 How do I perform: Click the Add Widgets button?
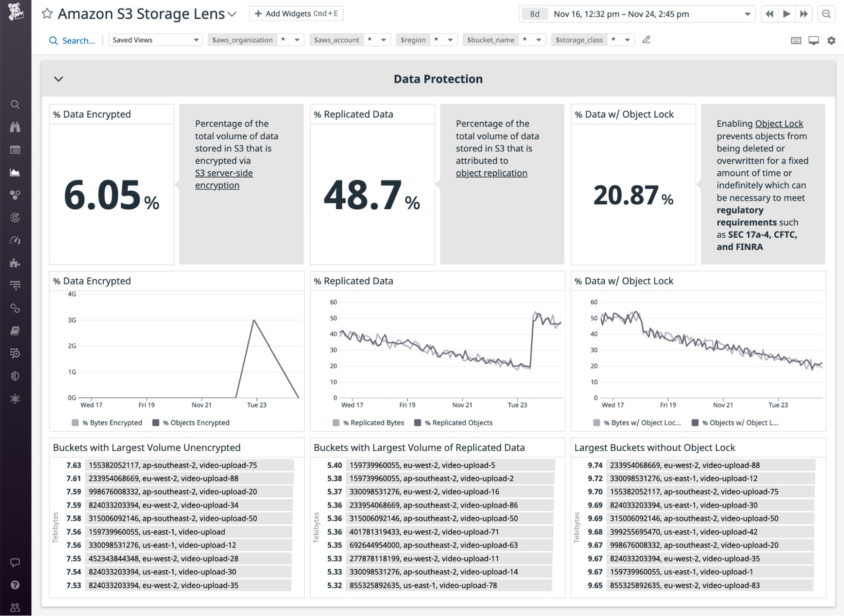click(x=296, y=14)
